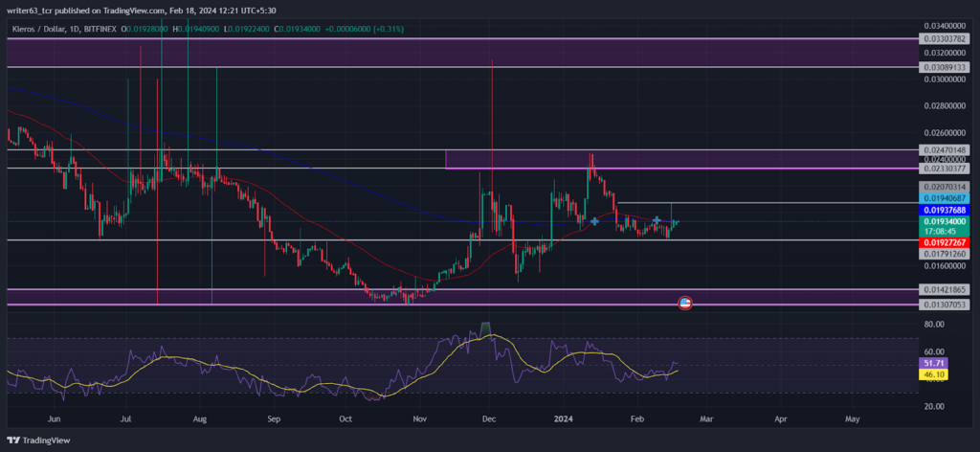The image size is (980, 452).
Task: Click the low price value 0.01922400
Action: [x=249, y=30]
